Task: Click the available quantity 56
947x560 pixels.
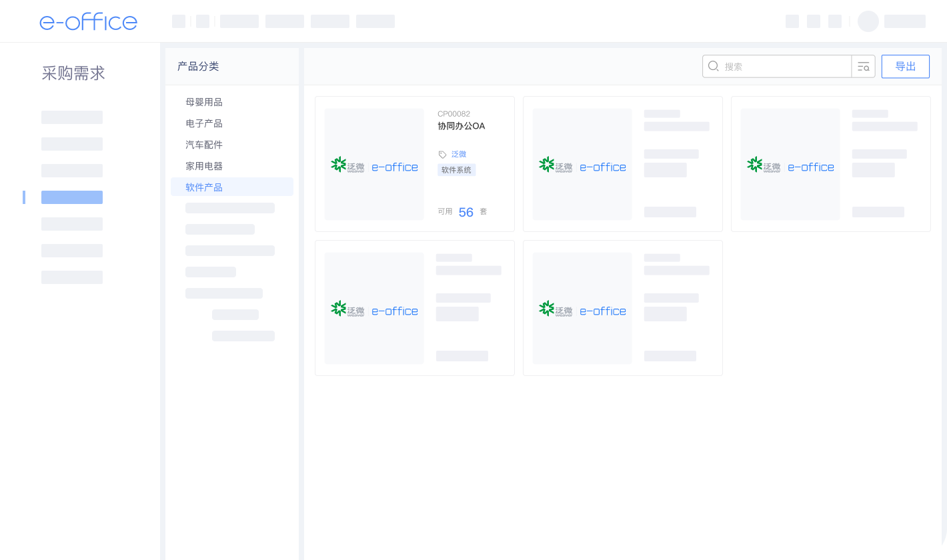Action: pos(466,212)
